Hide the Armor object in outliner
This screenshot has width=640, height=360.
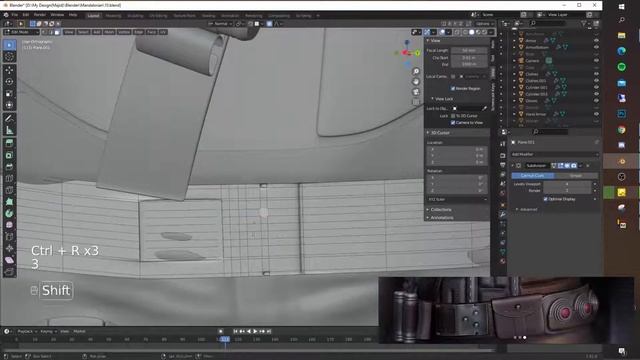tap(596, 40)
